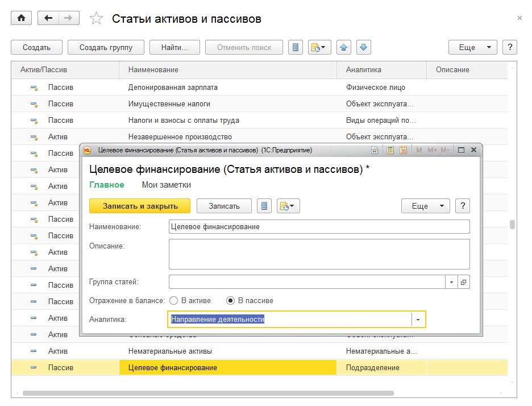
Task: Open calculator icon in dialog title bar
Action: 390,150
